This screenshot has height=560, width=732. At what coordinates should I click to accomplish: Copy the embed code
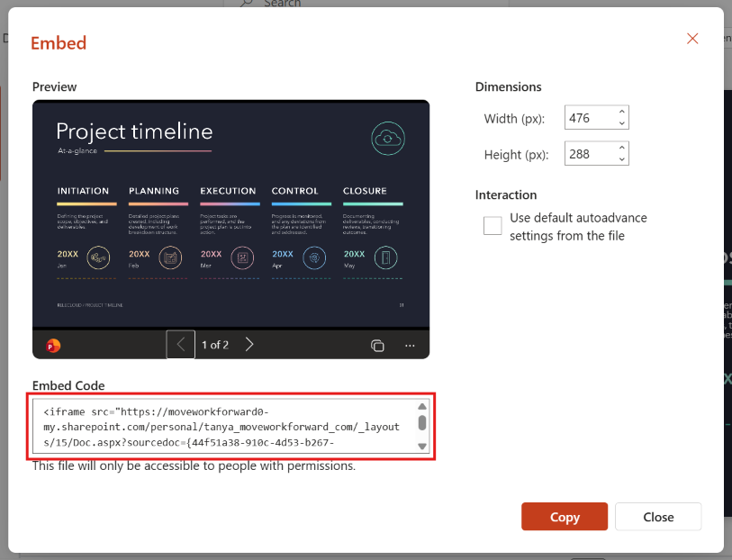[565, 517]
